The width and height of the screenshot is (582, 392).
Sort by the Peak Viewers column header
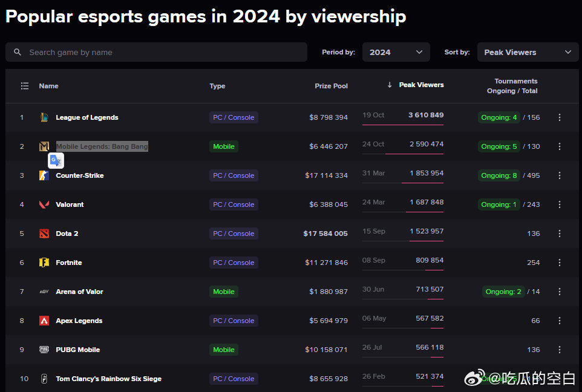[x=421, y=85]
